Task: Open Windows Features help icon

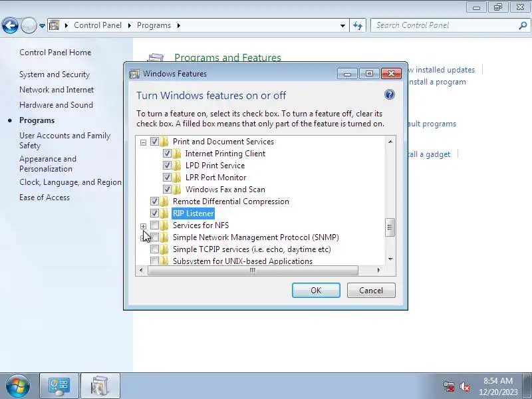Action: [x=390, y=94]
